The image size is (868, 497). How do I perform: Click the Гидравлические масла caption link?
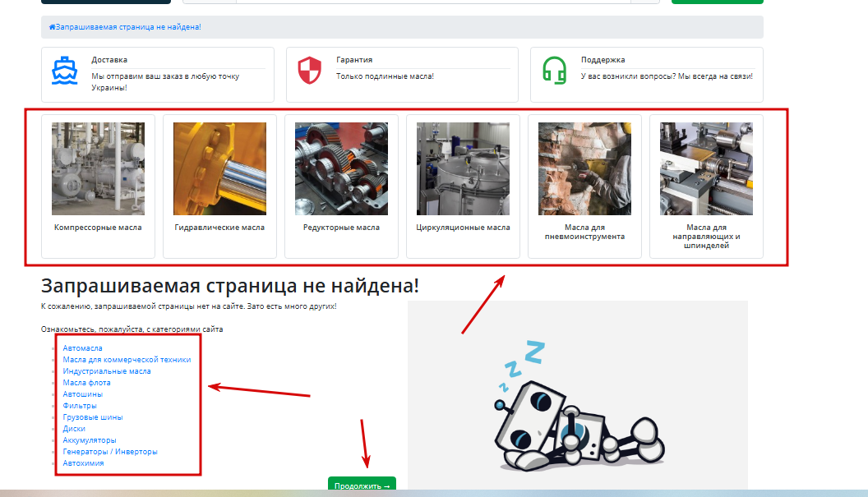coord(219,228)
